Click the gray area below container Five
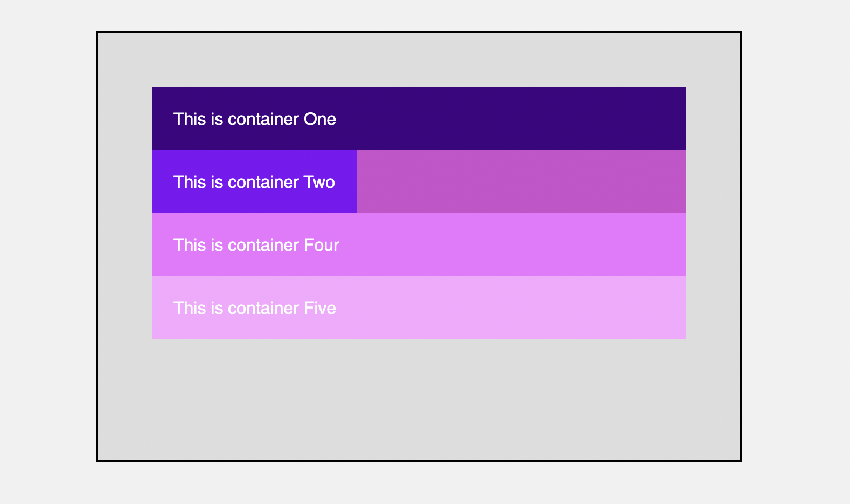 [x=419, y=400]
